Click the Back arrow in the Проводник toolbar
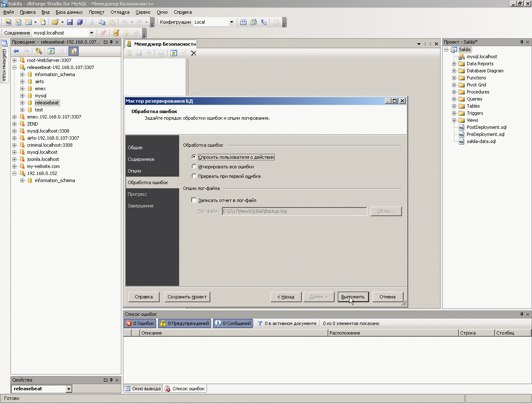This screenshot has width=532, height=404. point(16,51)
